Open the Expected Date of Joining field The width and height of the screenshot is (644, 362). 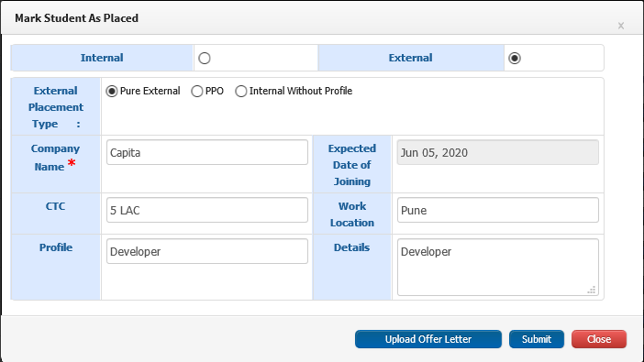(x=498, y=152)
